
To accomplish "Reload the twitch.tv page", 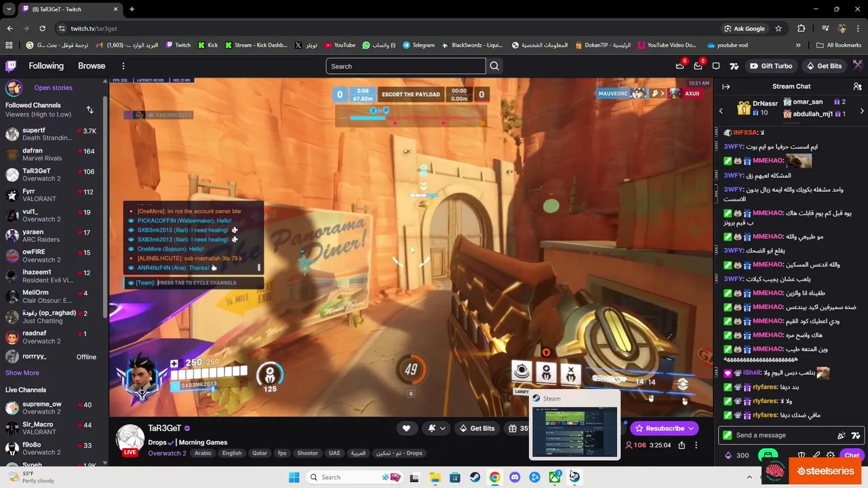I will [42, 28].
